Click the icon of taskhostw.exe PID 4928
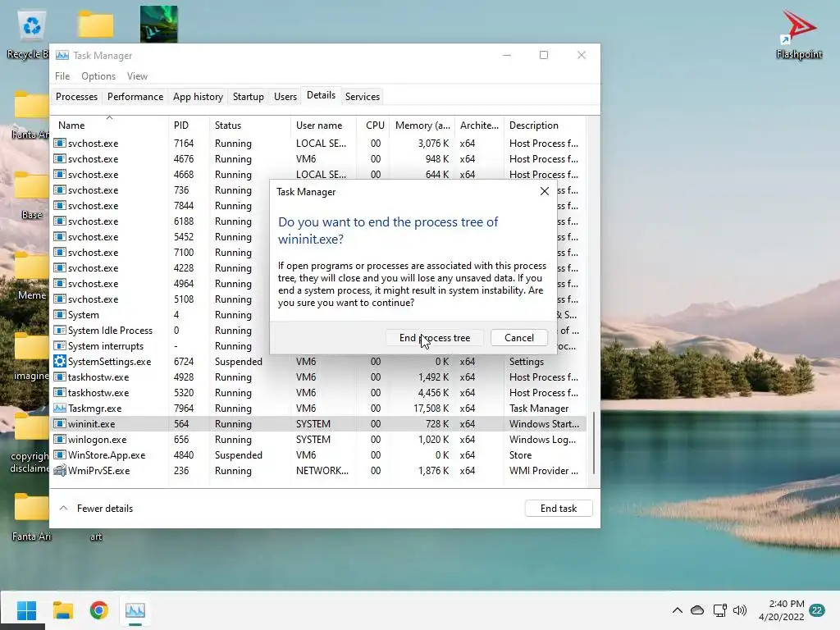The image size is (840, 630). tap(59, 377)
